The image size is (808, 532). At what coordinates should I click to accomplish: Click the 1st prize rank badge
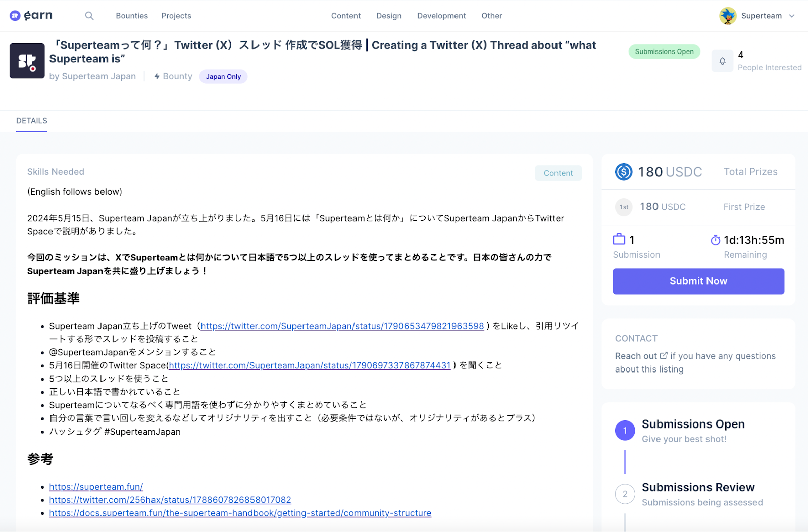[624, 207]
